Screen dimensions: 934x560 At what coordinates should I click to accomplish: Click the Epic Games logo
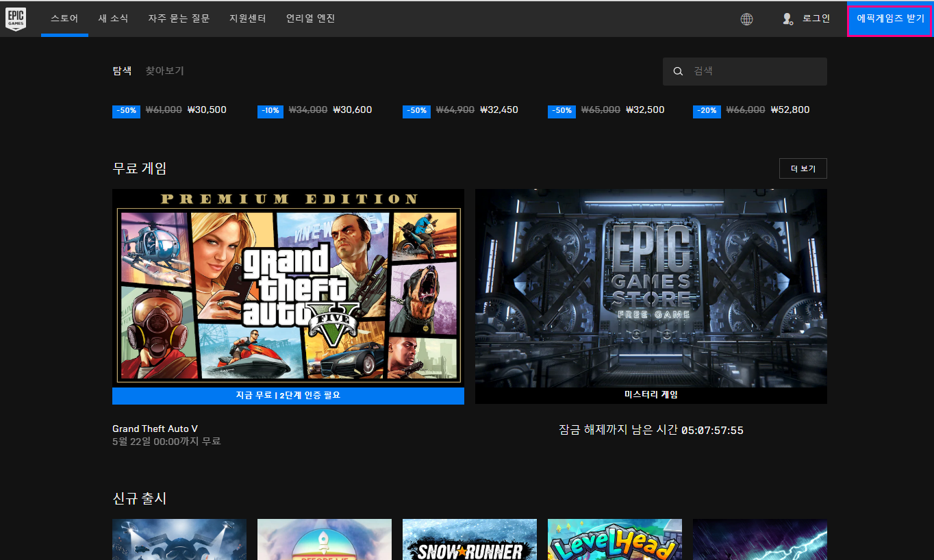16,19
